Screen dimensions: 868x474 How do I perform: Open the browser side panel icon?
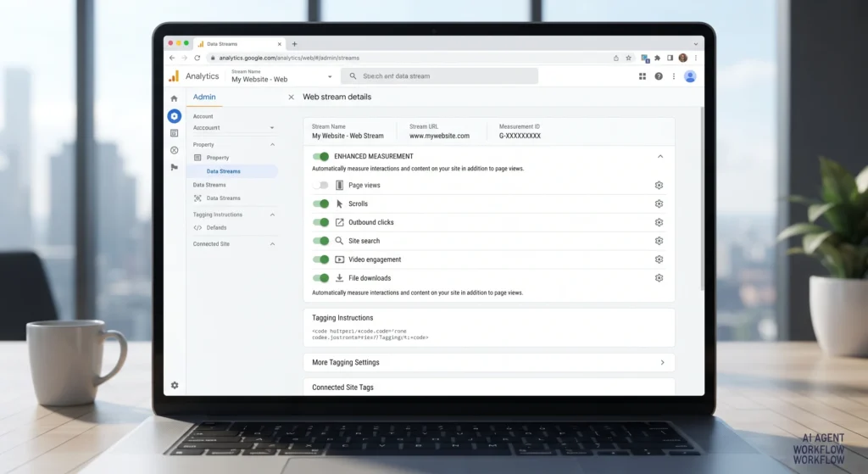coord(670,58)
